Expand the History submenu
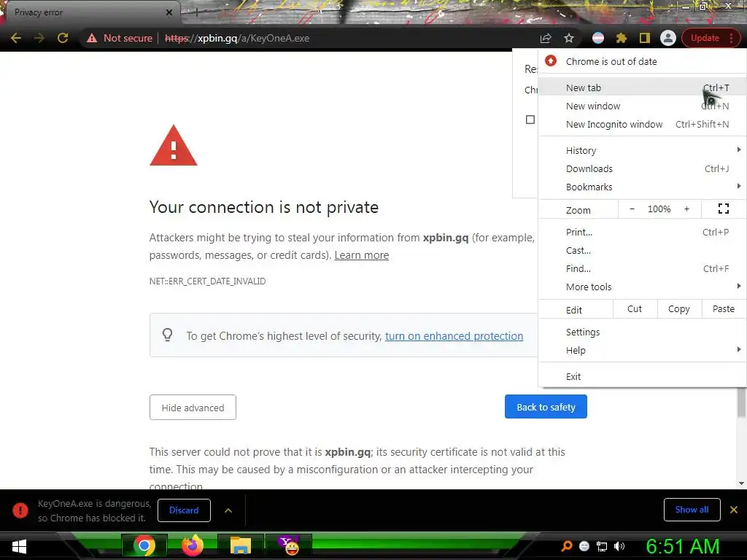 point(642,150)
